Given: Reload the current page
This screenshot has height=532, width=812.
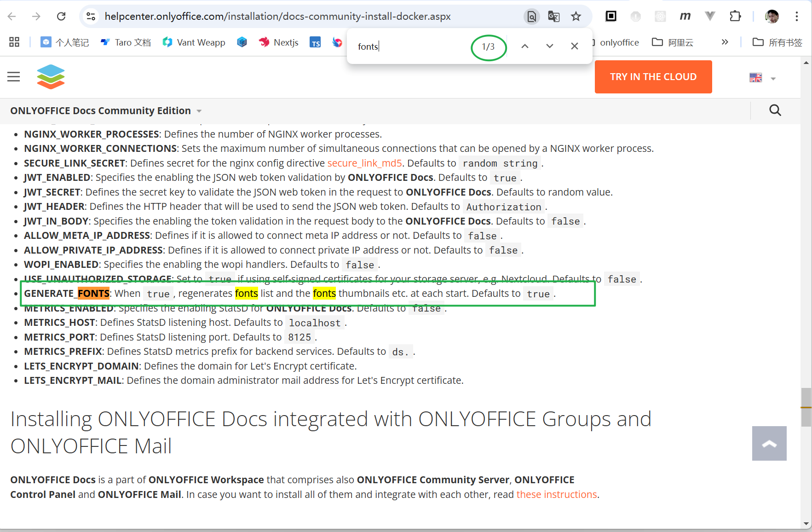Looking at the screenshot, I should pyautogui.click(x=61, y=17).
